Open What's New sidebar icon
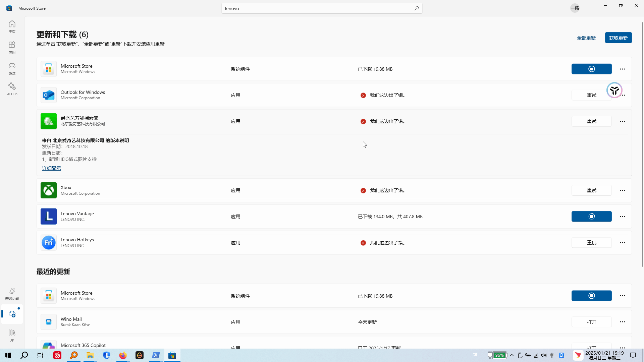The image size is (644, 362). click(12, 294)
